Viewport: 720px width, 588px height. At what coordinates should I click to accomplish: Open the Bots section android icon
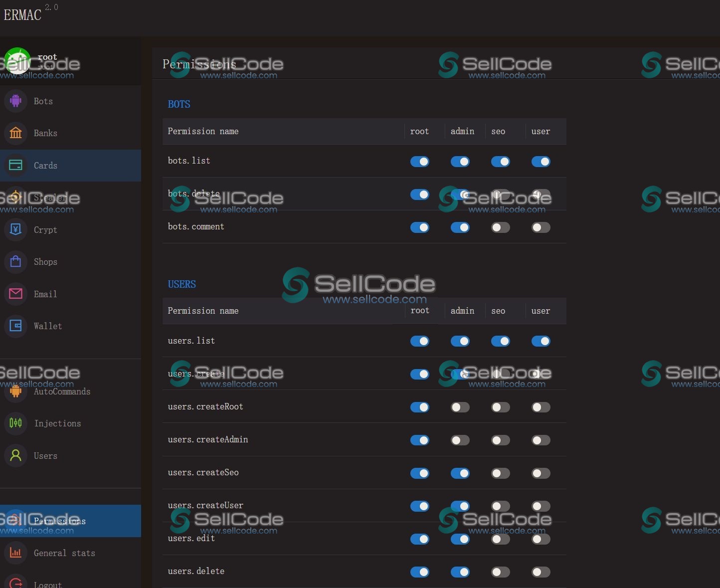click(x=15, y=101)
